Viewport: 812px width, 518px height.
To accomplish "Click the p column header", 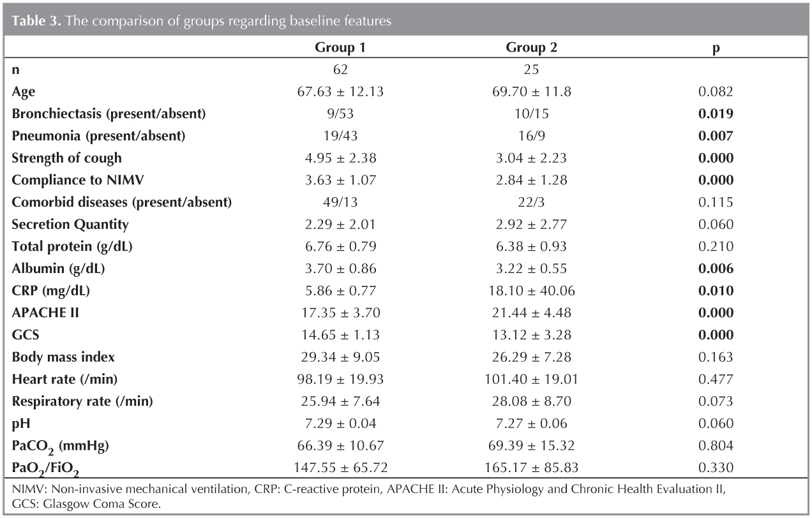I will point(716,48).
